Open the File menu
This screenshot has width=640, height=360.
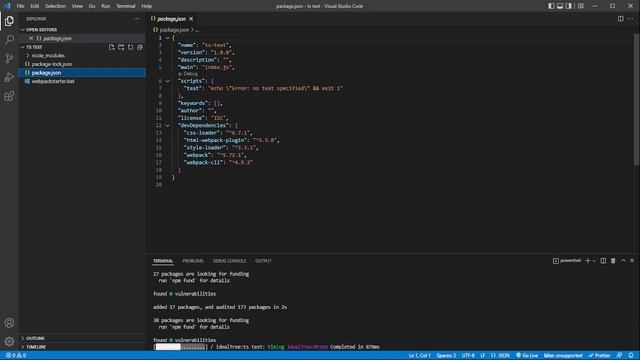(20, 6)
